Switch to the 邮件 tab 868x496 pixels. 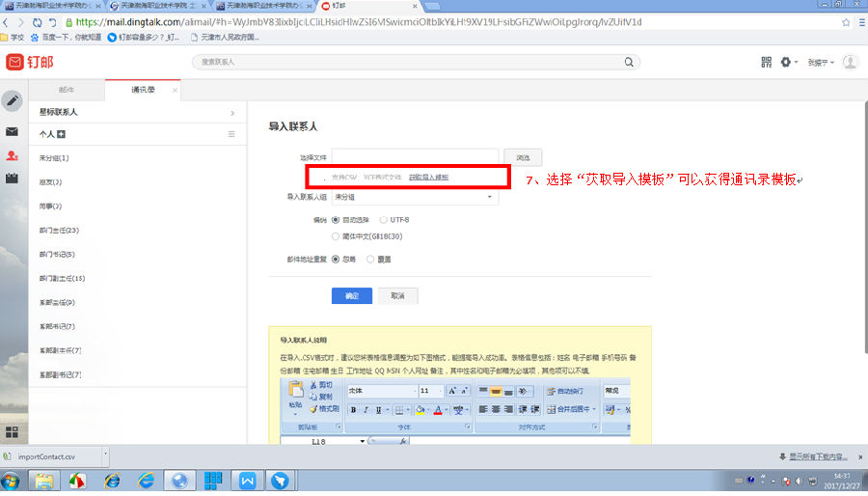point(65,90)
